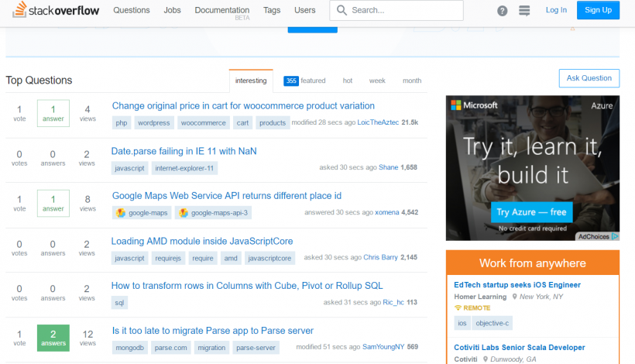Screen dimensions: 635x364
Task: Click the parse-server tag
Action: (256, 348)
